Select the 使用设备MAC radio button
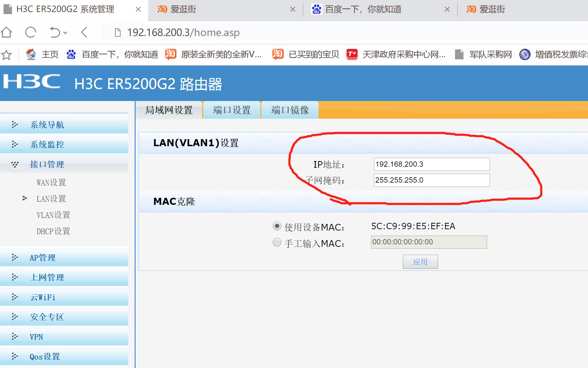Image resolution: width=588 pixels, height=368 pixels. click(277, 226)
